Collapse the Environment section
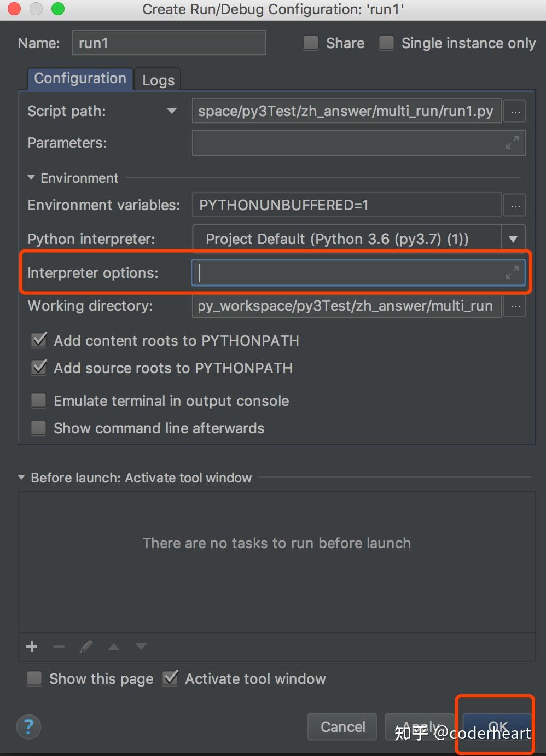 coord(32,178)
